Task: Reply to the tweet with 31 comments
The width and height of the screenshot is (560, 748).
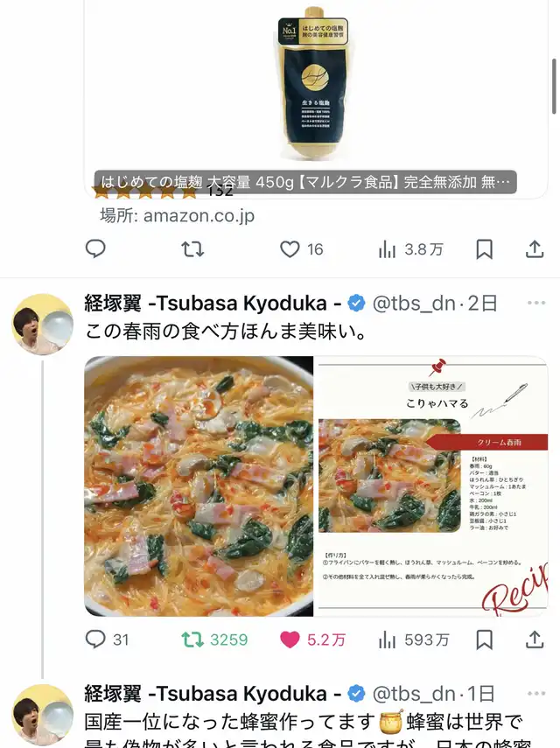Action: [x=107, y=640]
